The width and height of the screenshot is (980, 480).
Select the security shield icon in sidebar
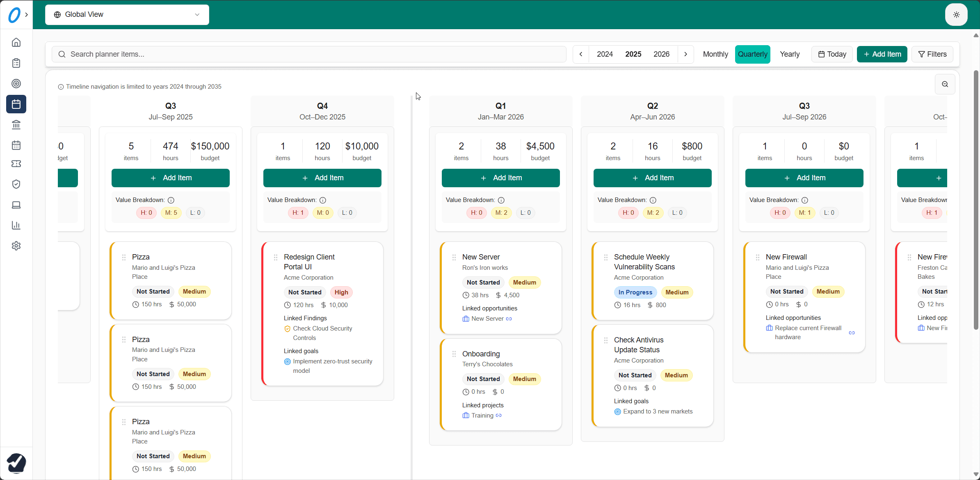[16, 184]
